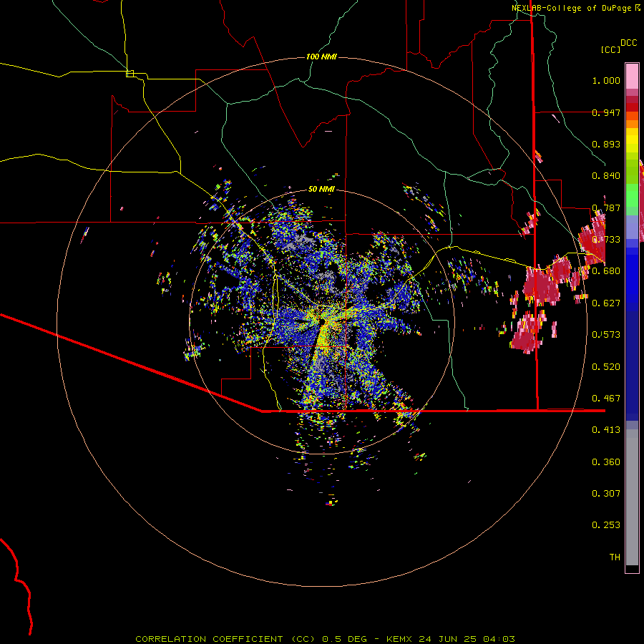This screenshot has height=644, width=644.
Task: Click the small square city marker on yellow highway
Action: pos(130,74)
